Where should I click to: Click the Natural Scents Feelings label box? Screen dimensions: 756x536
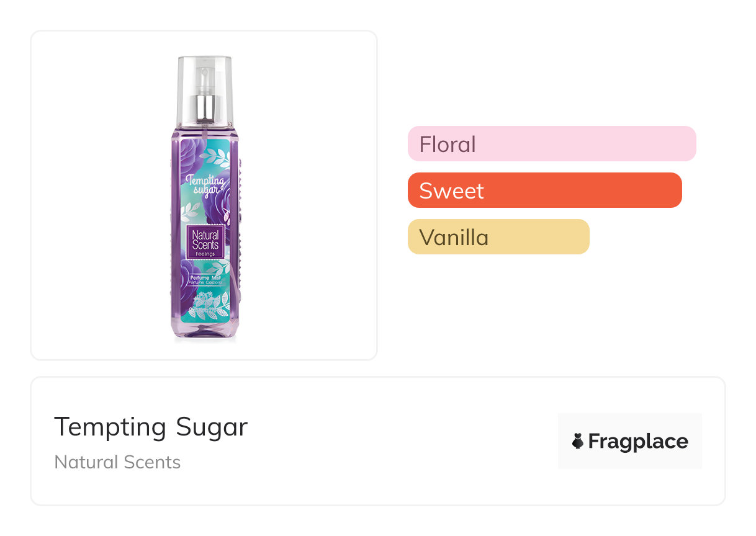(x=204, y=242)
